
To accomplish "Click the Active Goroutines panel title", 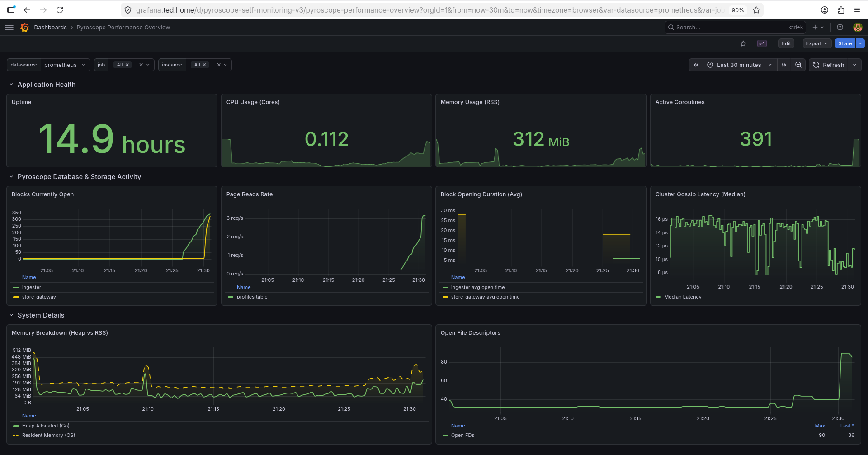I will pos(680,102).
